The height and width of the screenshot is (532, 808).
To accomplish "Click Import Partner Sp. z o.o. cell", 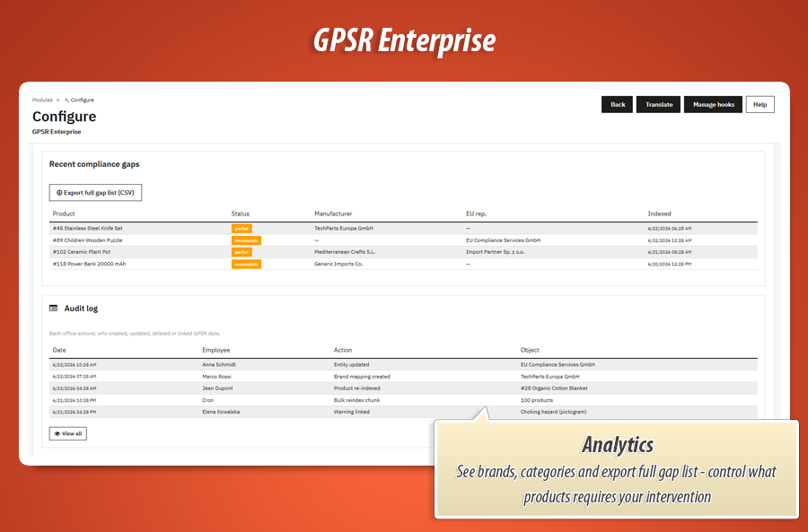I will 496,252.
